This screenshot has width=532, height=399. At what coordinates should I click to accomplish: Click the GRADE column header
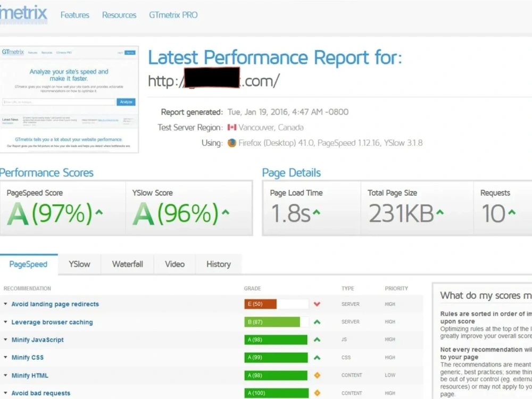pyautogui.click(x=252, y=288)
